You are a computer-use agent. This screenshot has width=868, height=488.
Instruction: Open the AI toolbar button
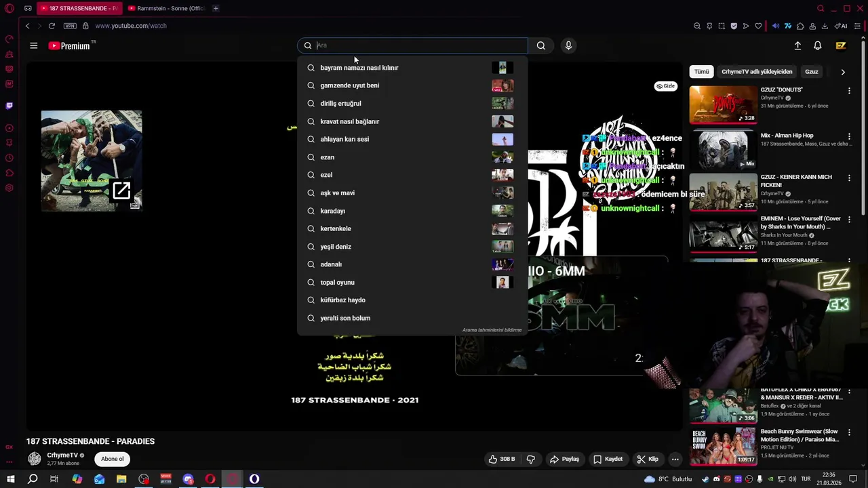pos(841,26)
